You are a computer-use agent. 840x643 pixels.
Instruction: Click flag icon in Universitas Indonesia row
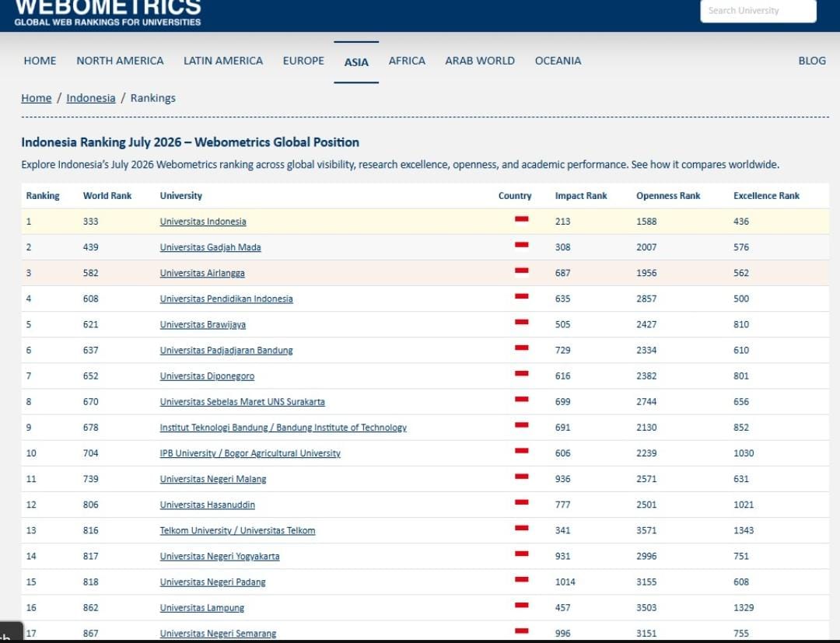pyautogui.click(x=522, y=219)
